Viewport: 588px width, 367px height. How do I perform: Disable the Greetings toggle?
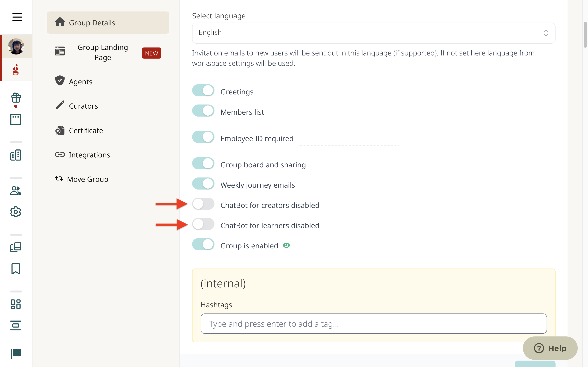coord(203,90)
